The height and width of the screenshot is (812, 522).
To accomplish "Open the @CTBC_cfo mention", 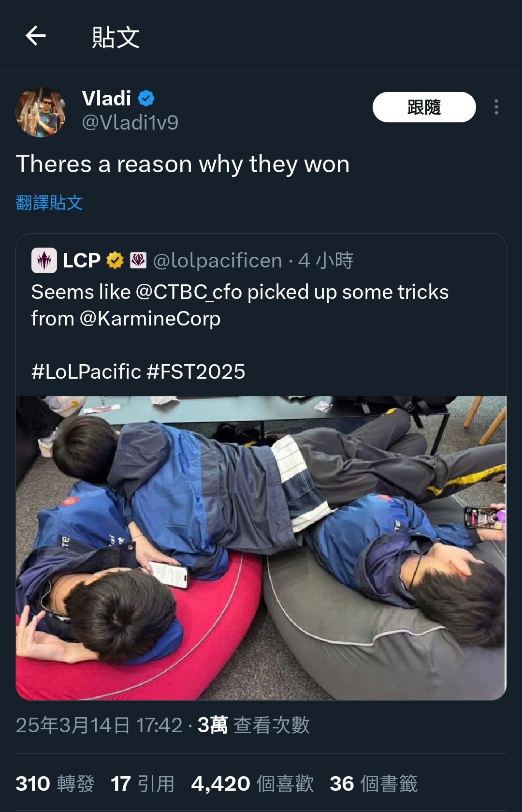I will (189, 292).
